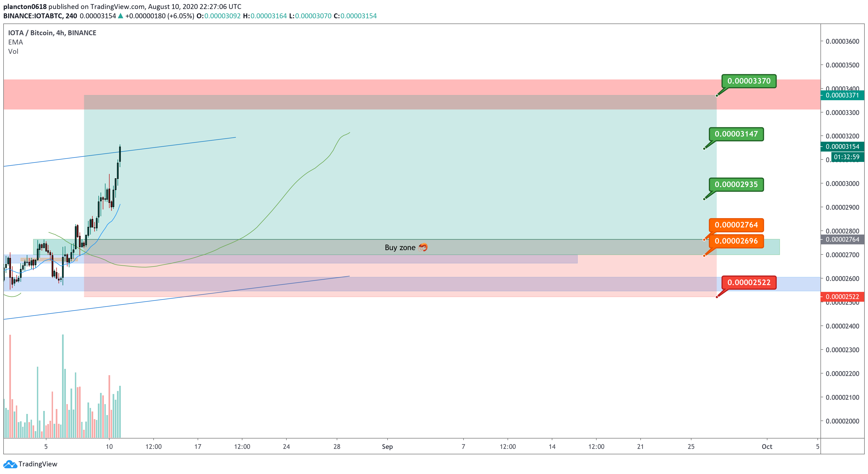Click the 0.00003371 price axis tag
Image resolution: width=868 pixels, height=474 pixels.
842,95
